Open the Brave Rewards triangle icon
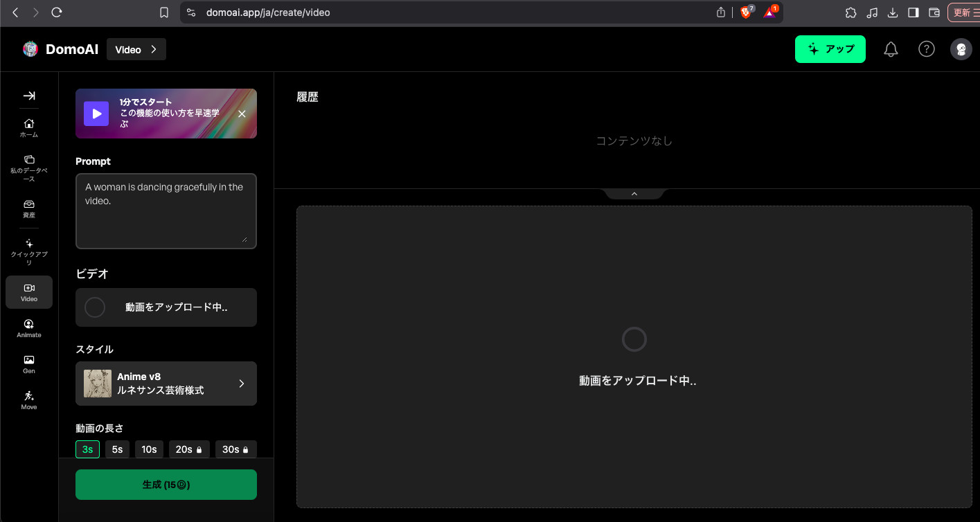 [x=770, y=12]
